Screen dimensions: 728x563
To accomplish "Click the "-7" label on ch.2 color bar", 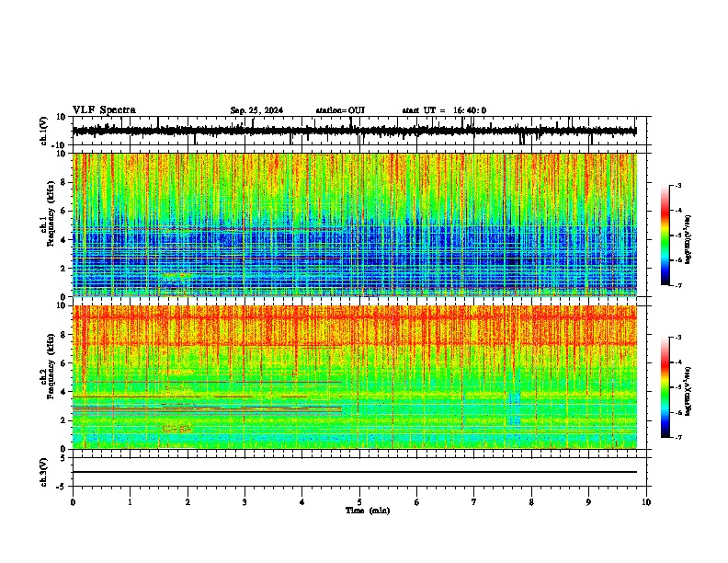I will pyautogui.click(x=677, y=437).
